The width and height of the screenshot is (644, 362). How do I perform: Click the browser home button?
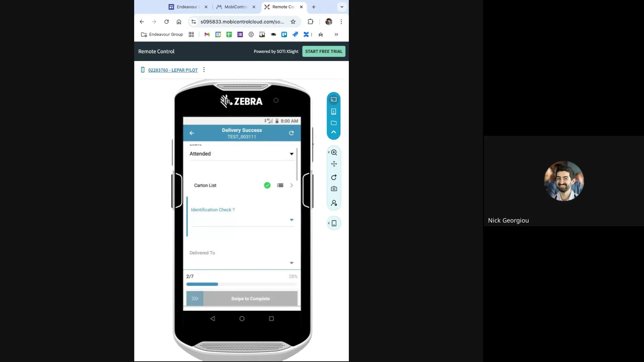click(x=179, y=22)
